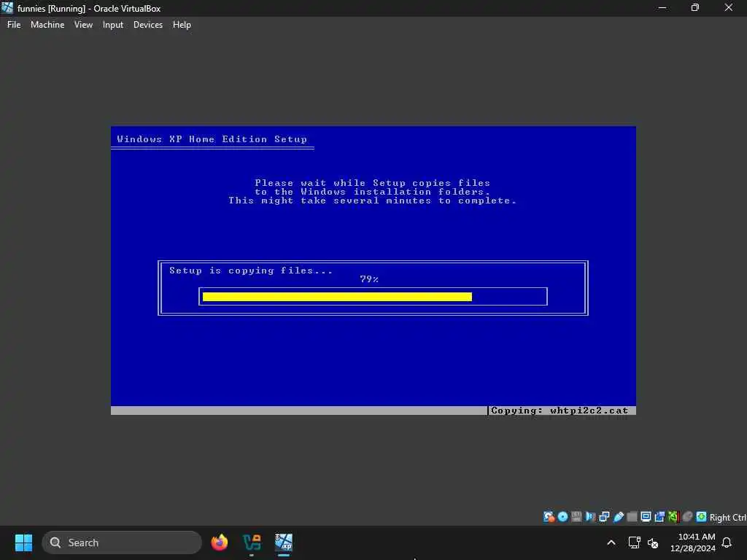Open the Help menu
747x560 pixels.
click(x=182, y=25)
